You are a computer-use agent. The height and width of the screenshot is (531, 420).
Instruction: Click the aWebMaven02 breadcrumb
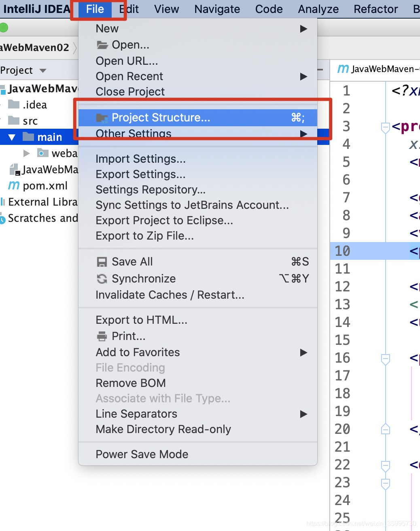[x=35, y=47]
